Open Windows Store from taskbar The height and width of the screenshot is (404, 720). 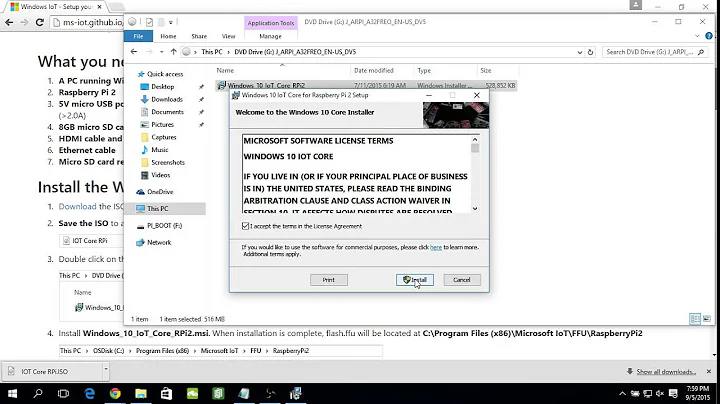(x=166, y=393)
